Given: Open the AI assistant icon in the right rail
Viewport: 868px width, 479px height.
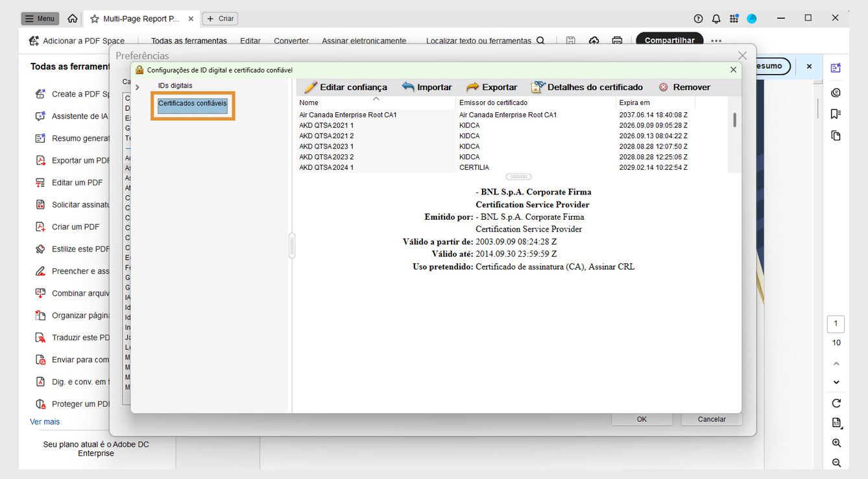Looking at the screenshot, I should [x=836, y=67].
